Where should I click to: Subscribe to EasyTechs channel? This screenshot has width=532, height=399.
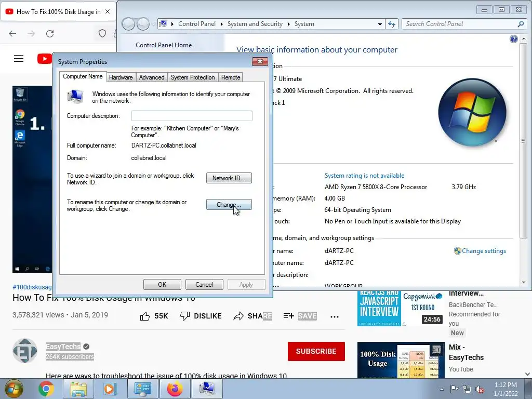coord(316,351)
